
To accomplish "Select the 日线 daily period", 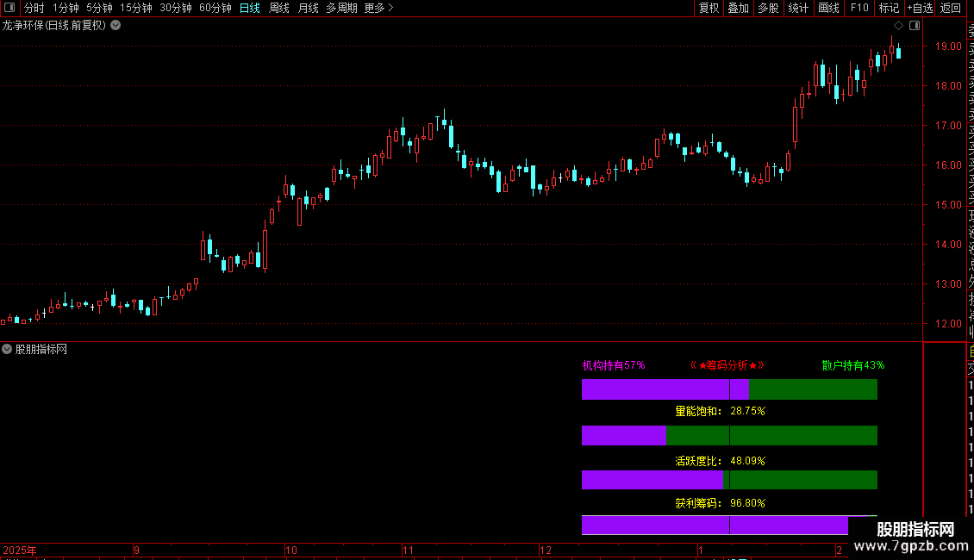I will 250,8.
